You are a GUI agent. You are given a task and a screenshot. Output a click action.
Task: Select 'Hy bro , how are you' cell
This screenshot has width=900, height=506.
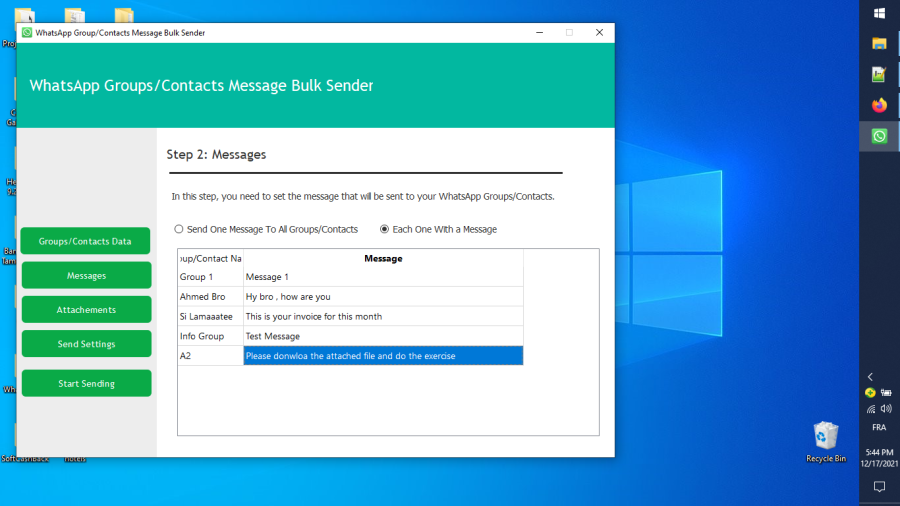coord(383,297)
